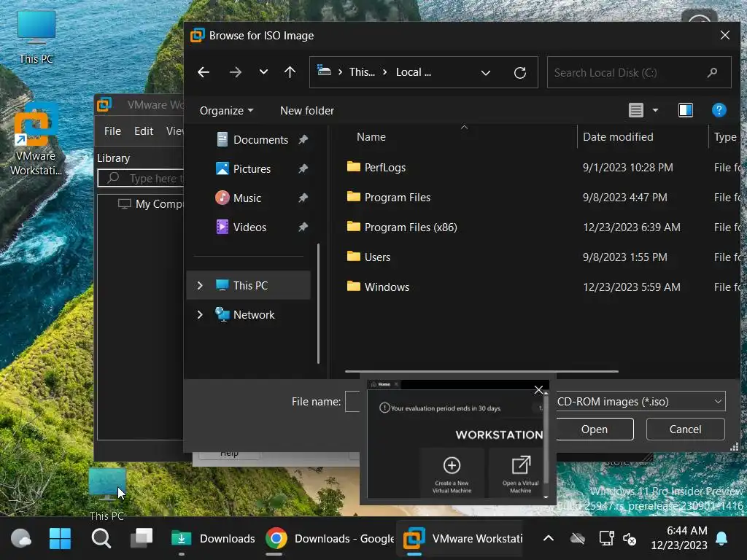Refresh the Local Disk folder view
The height and width of the screenshot is (560, 747).
pos(519,73)
